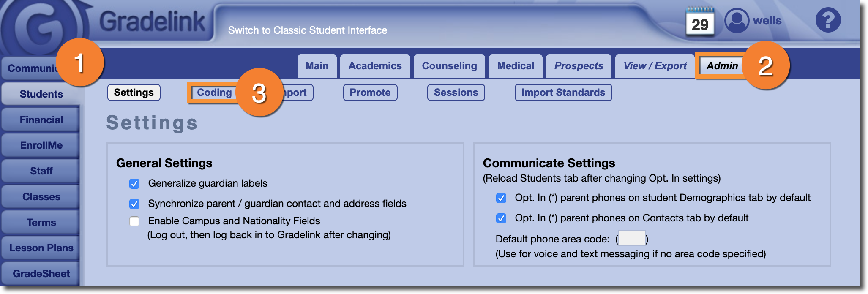Viewport: 868px width, 294px height.
Task: Toggle Opt. In parent phones on Contacts tab
Action: 501,218
